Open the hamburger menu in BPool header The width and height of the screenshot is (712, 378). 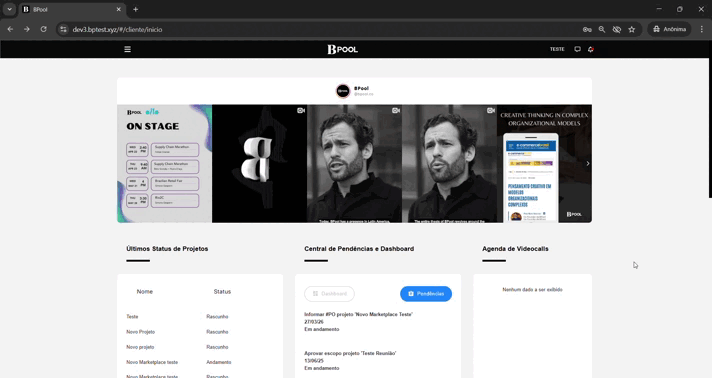[x=128, y=49]
